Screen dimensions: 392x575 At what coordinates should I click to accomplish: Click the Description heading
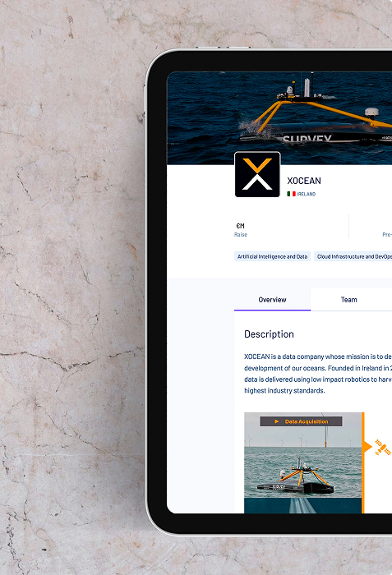coord(269,334)
